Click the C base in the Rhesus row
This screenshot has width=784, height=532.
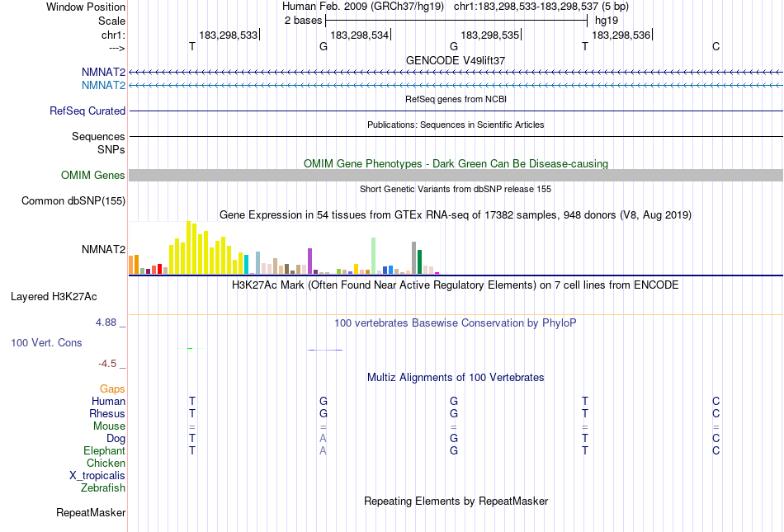(x=716, y=413)
